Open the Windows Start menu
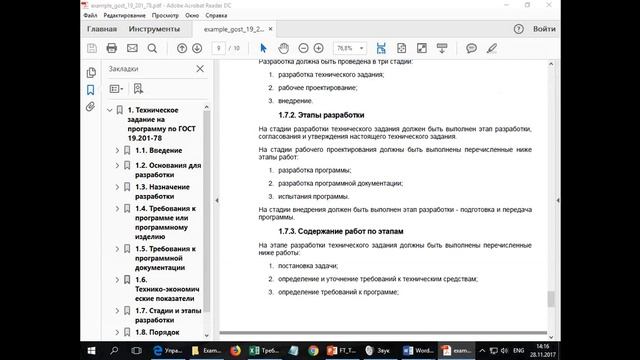Screen dimensions: 640x360 [91, 351]
